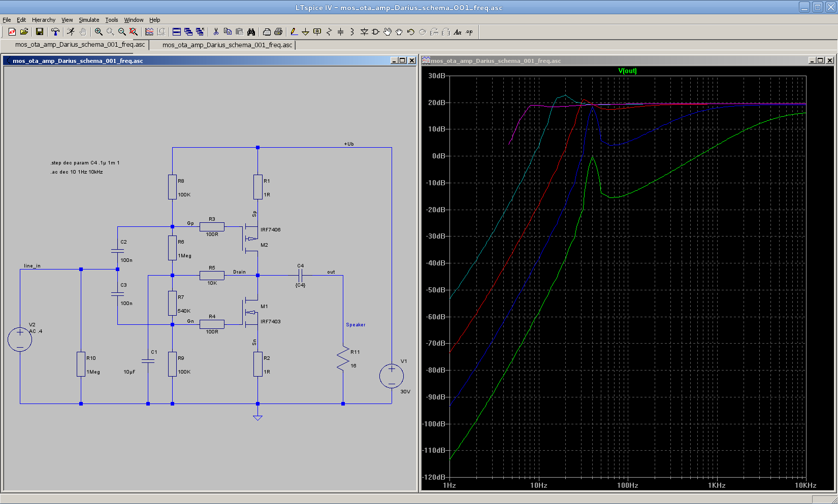Viewport: 838px width, 504px height.
Task: Open Find with the binoculars icon
Action: (251, 31)
